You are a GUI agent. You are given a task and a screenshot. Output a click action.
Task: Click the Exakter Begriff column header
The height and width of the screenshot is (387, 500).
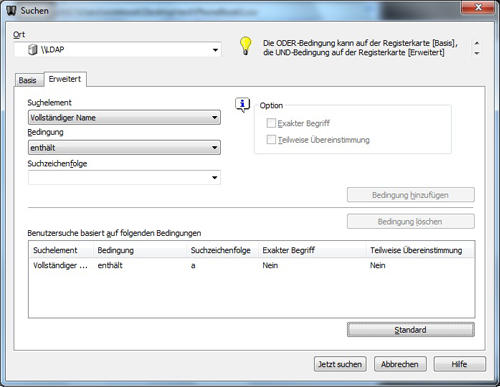pos(312,250)
